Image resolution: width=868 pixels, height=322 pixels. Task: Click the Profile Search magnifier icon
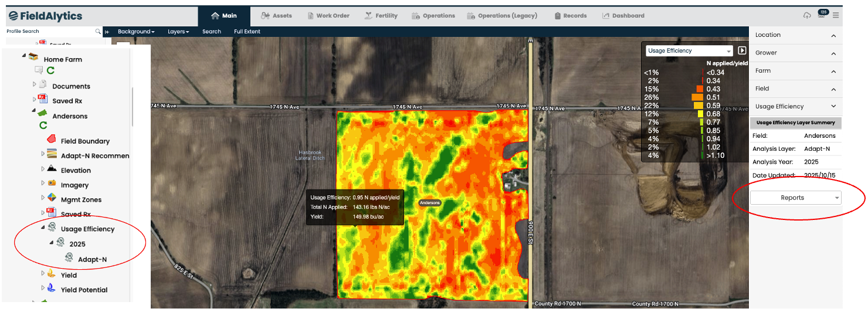98,32
